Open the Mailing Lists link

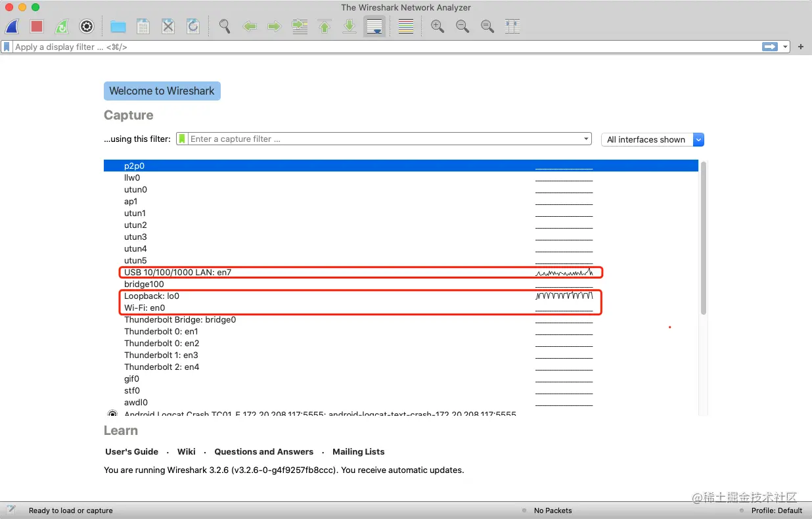[359, 451]
